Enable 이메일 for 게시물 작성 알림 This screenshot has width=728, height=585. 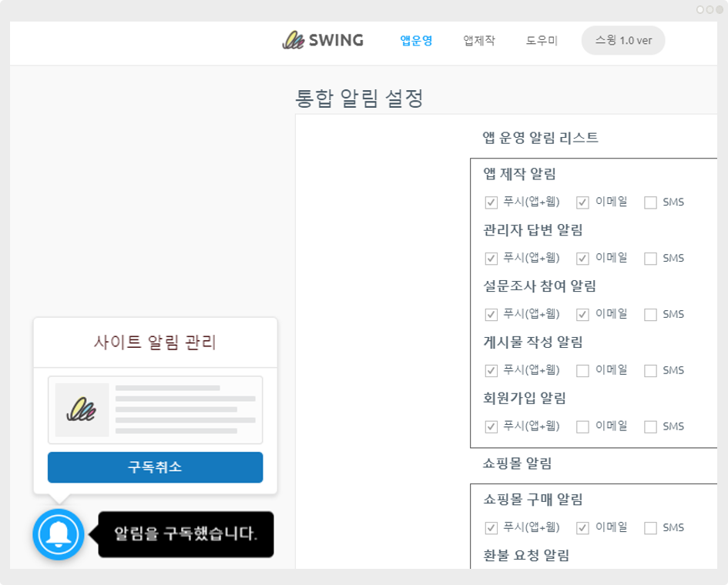(582, 371)
